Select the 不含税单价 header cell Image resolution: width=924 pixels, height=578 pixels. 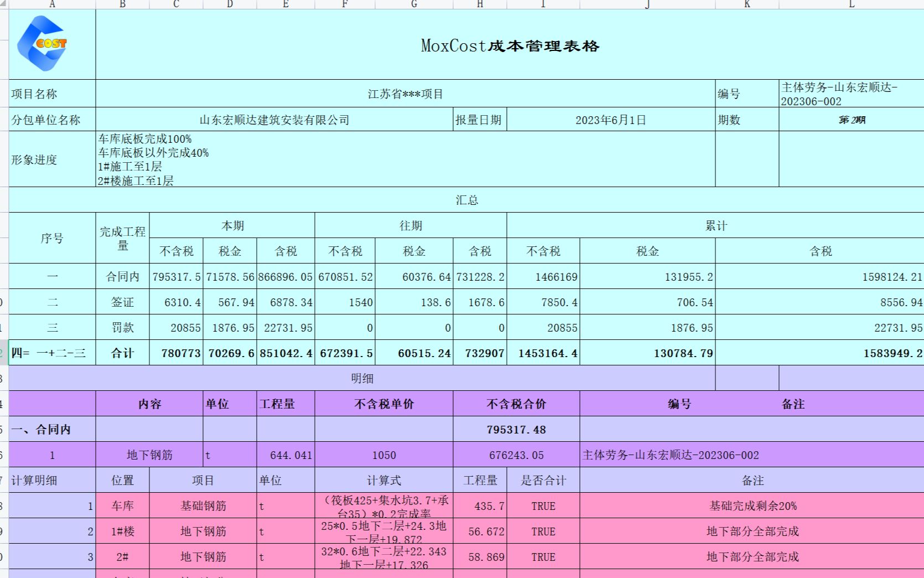tap(384, 404)
